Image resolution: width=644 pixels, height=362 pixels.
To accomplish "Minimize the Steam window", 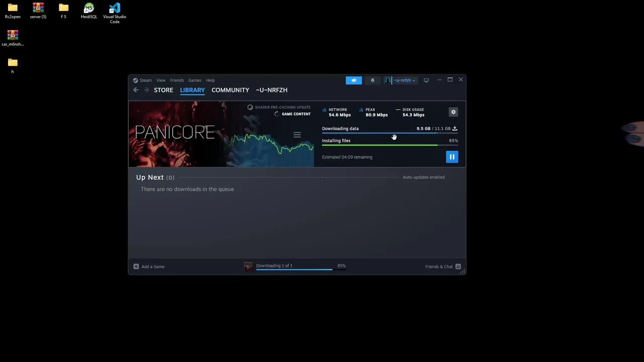I will click(x=439, y=80).
